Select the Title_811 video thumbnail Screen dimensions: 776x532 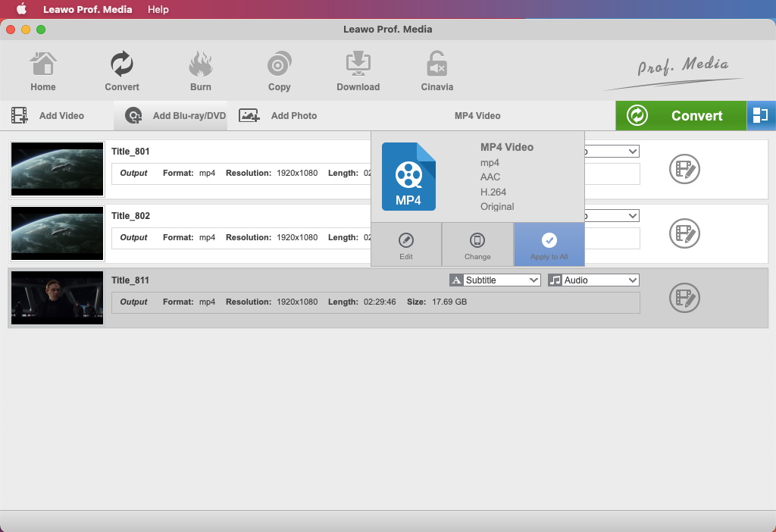(58, 298)
